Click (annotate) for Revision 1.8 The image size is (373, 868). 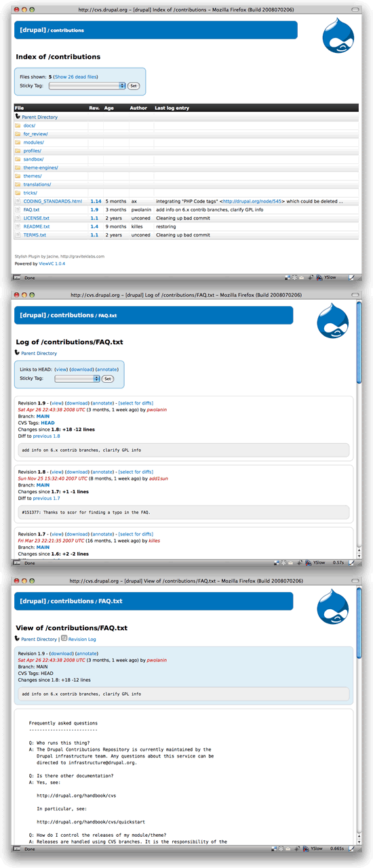(102, 472)
